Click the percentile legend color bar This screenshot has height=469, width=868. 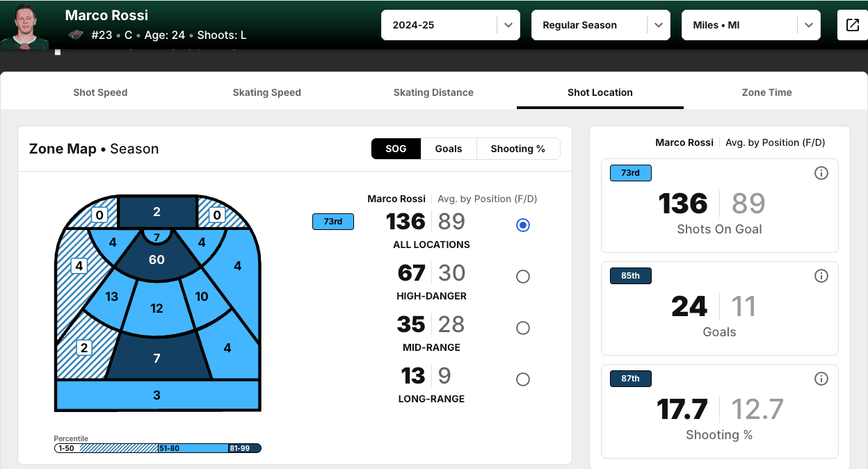click(x=158, y=448)
